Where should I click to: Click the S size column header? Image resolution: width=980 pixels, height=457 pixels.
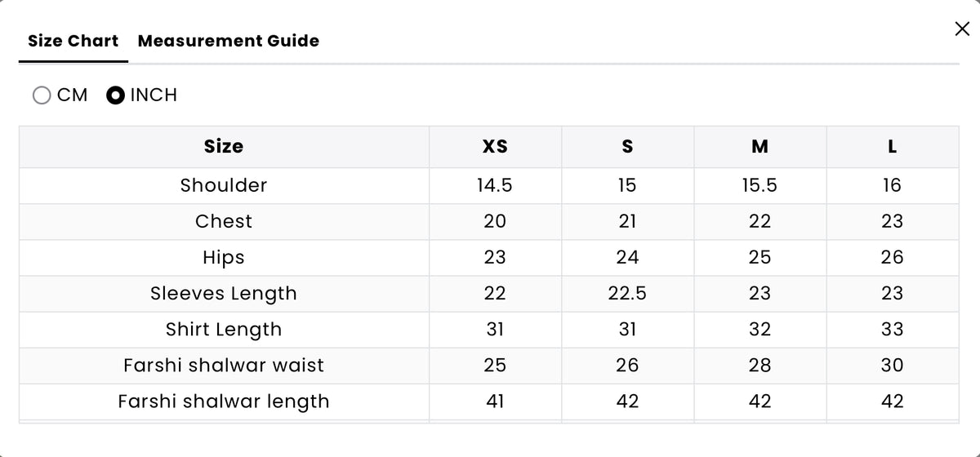coord(627,147)
